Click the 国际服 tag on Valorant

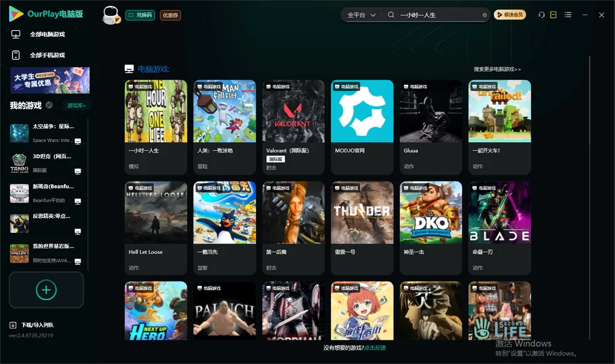[276, 159]
